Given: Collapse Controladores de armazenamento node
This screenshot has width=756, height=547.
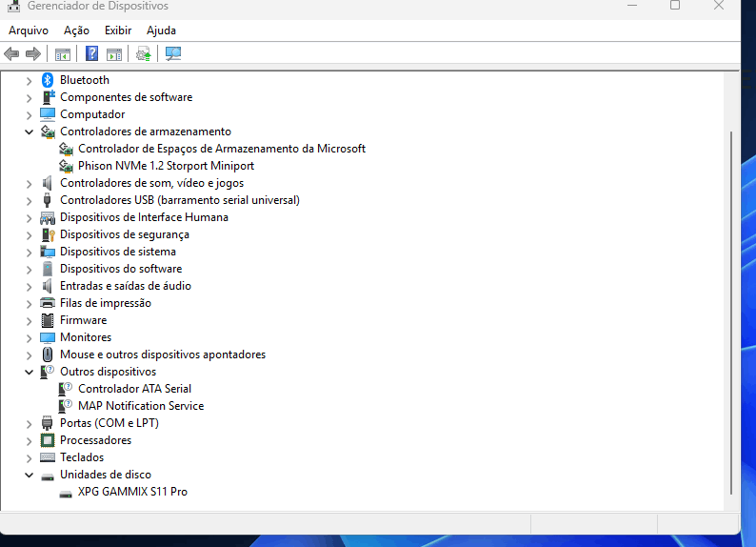Looking at the screenshot, I should point(29,132).
